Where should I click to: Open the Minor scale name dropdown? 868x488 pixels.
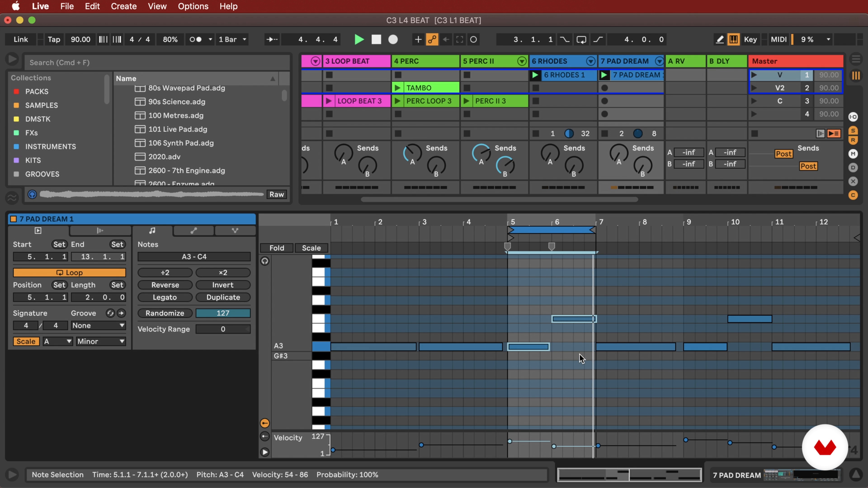click(101, 342)
